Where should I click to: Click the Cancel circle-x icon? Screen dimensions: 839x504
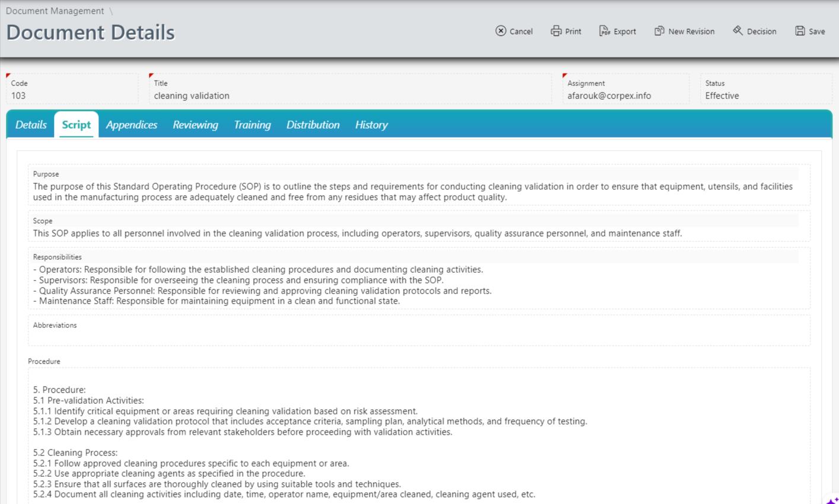(x=501, y=31)
